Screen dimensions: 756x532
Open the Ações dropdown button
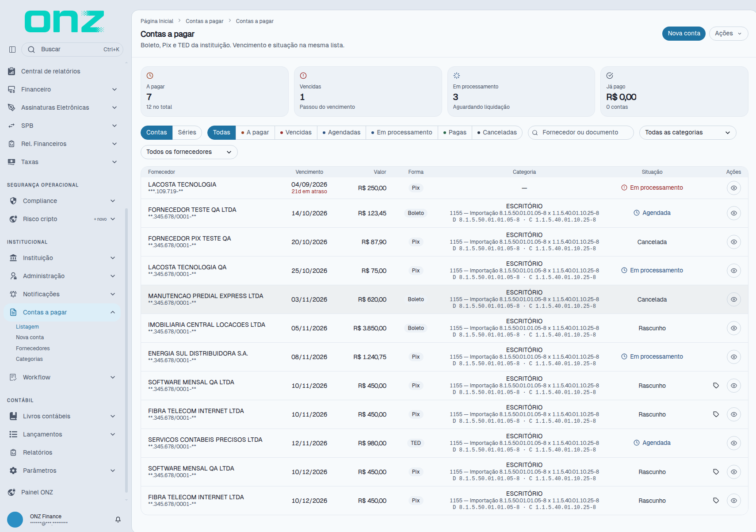(729, 34)
